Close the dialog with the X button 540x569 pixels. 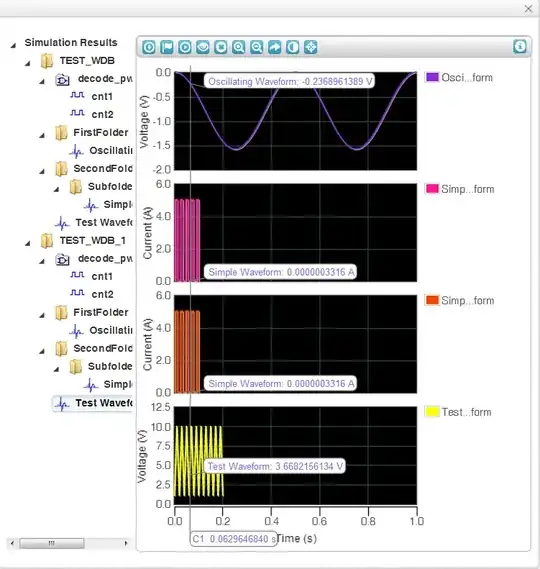[x=528, y=8]
